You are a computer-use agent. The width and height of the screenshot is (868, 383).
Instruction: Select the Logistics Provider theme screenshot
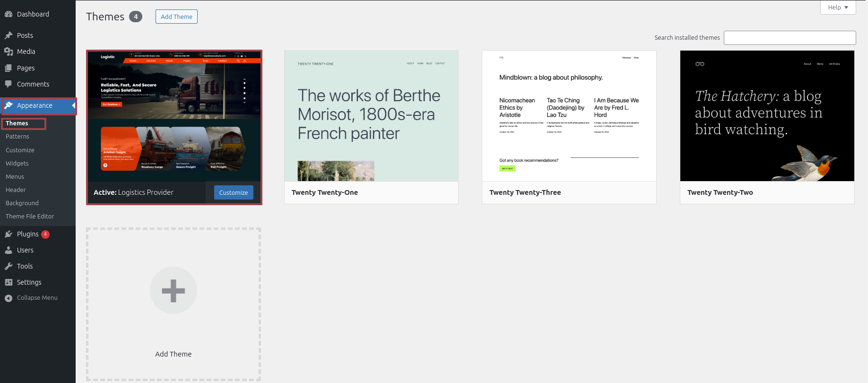[174, 116]
